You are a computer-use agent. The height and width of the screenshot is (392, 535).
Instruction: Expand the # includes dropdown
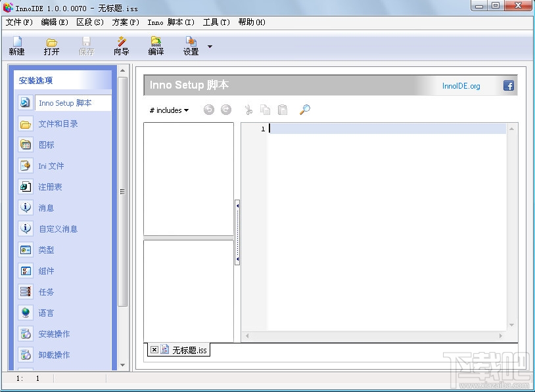tap(168, 110)
